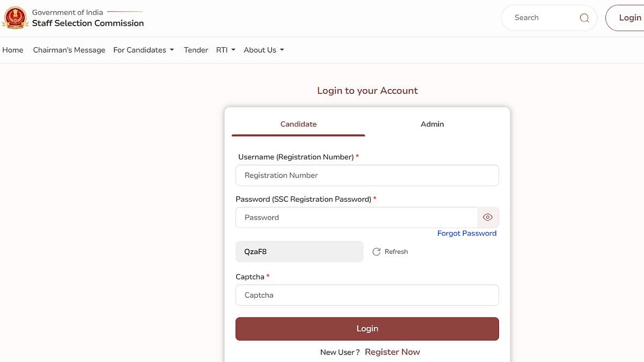The width and height of the screenshot is (644, 362).
Task: Click the header Search box
Action: click(x=542, y=18)
